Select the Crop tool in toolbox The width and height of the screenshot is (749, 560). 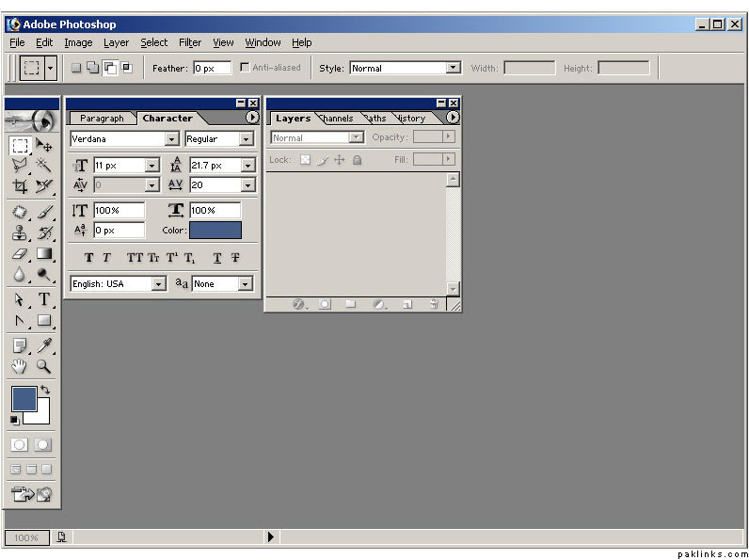pyautogui.click(x=20, y=186)
